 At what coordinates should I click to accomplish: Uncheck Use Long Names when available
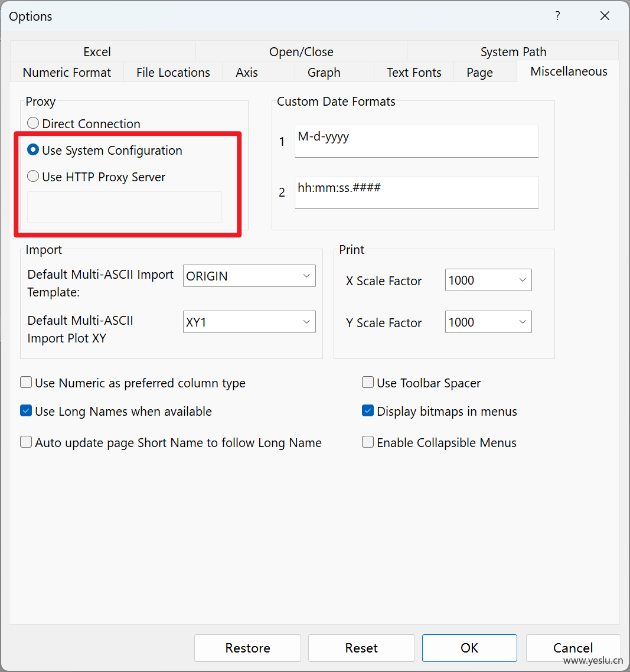pyautogui.click(x=26, y=411)
